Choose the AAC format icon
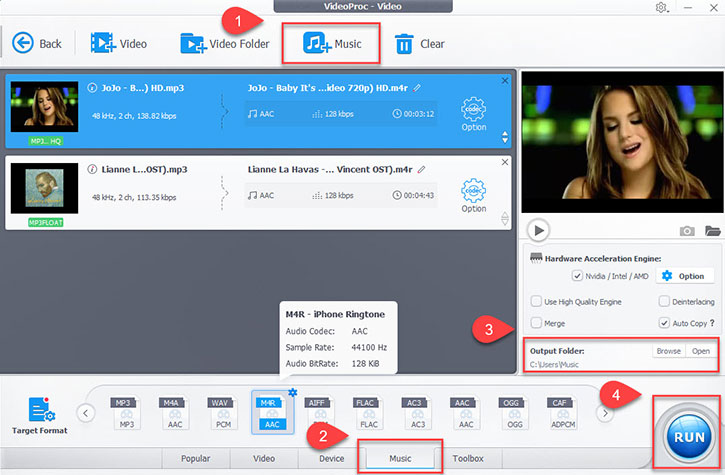 coord(466,413)
